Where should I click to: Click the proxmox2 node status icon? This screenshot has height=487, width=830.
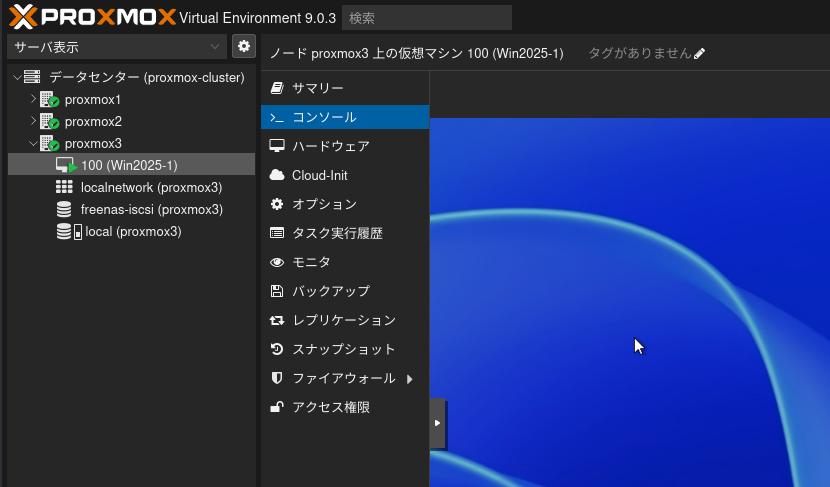click(x=49, y=122)
